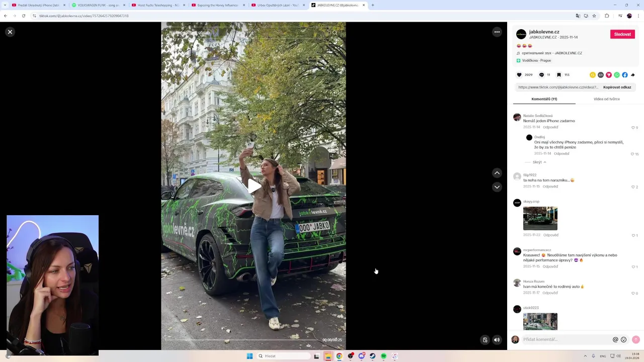
Task: Toggle the video mute speaker button
Action: pos(497,340)
